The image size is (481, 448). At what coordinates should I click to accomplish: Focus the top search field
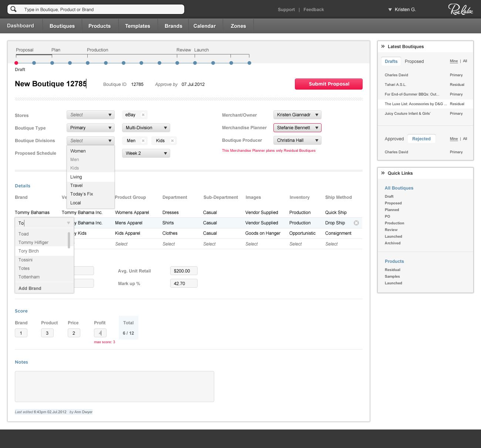click(96, 9)
